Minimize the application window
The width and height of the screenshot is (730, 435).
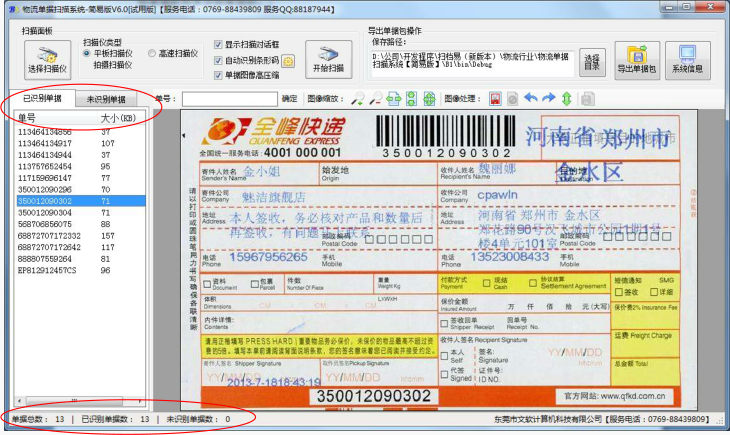pyautogui.click(x=669, y=7)
